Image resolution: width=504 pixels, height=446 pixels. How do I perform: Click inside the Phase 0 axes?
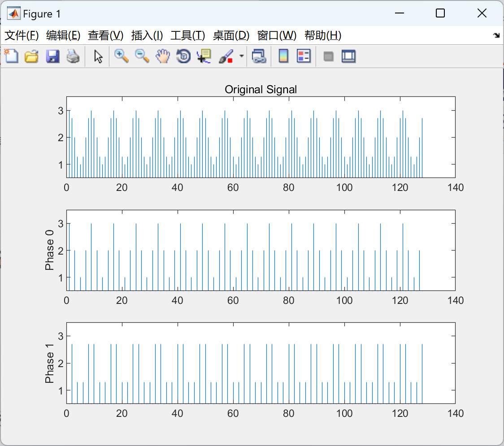261,250
